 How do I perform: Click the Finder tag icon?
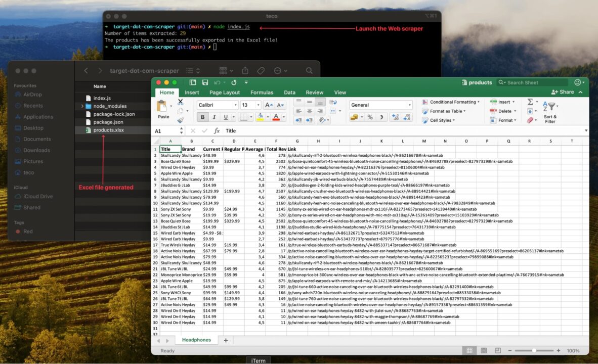coord(261,70)
